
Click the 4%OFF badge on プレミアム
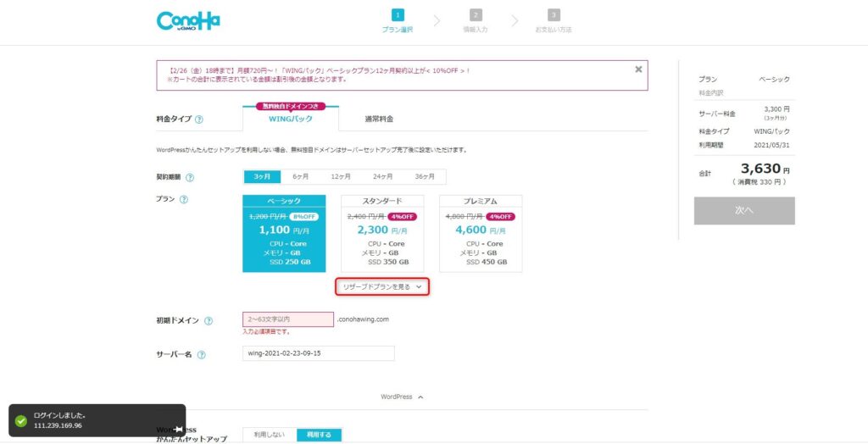[500, 216]
